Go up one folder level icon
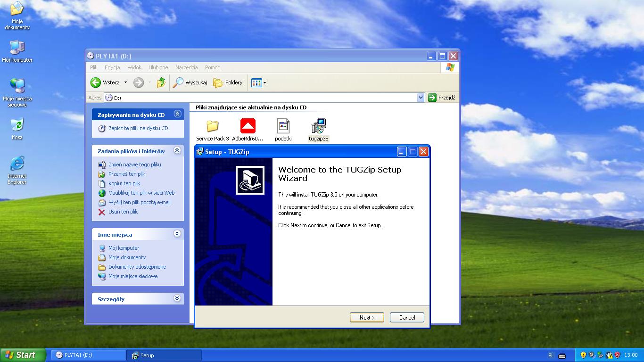Viewport: 644px width, 362px height. tap(161, 82)
